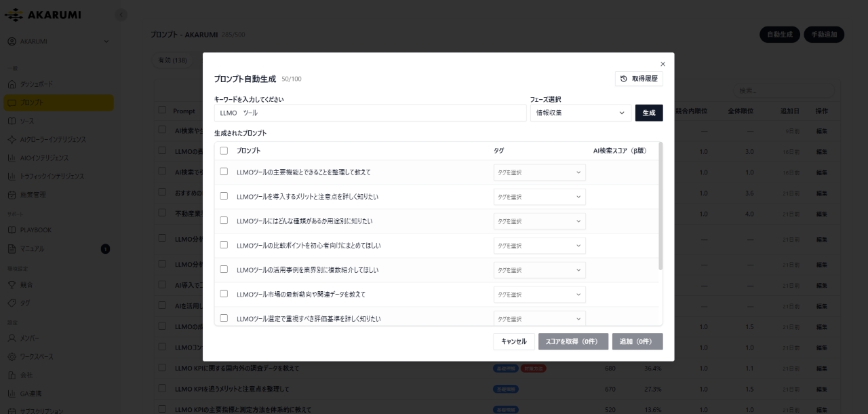Click 編集 for the LLMO KPIに関する国内外の調査データ row
The width and height of the screenshot is (868, 414).
click(x=822, y=369)
